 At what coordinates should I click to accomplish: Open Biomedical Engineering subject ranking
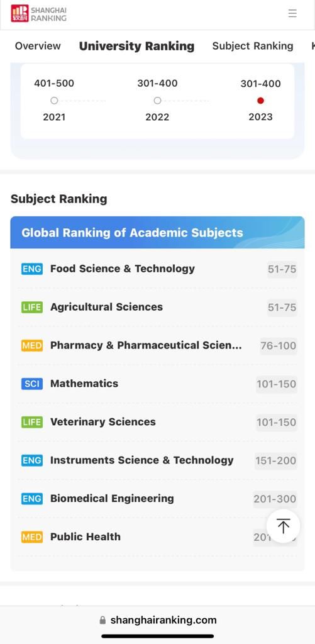157,498
